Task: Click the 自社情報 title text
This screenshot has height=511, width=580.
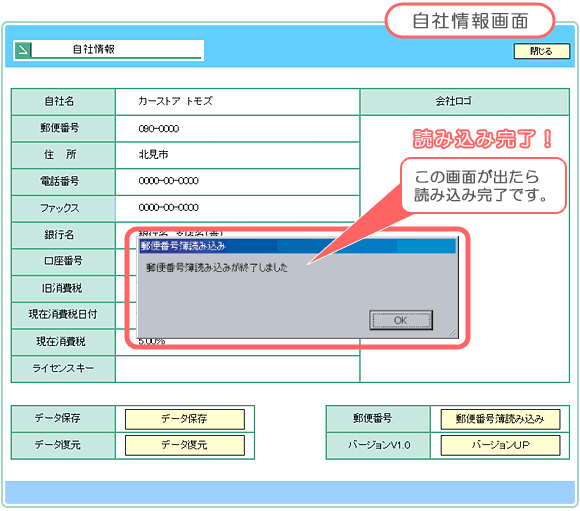Action: [94, 49]
